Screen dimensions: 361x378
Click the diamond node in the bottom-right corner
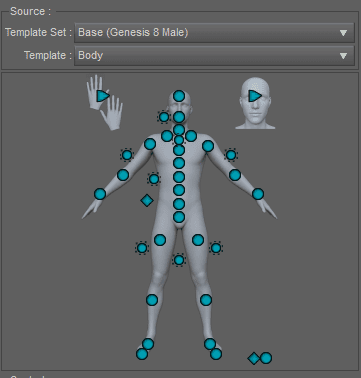(x=254, y=358)
